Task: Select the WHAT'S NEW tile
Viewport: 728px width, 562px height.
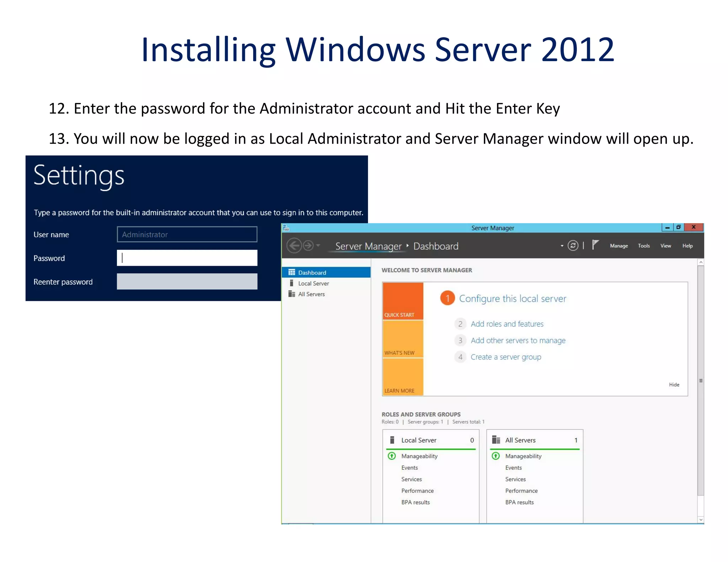Action: [403, 339]
